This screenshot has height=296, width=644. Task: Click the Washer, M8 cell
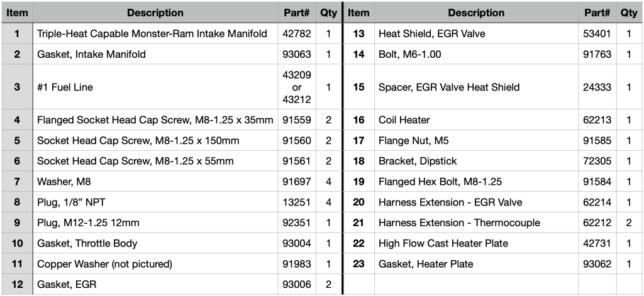[155, 182]
